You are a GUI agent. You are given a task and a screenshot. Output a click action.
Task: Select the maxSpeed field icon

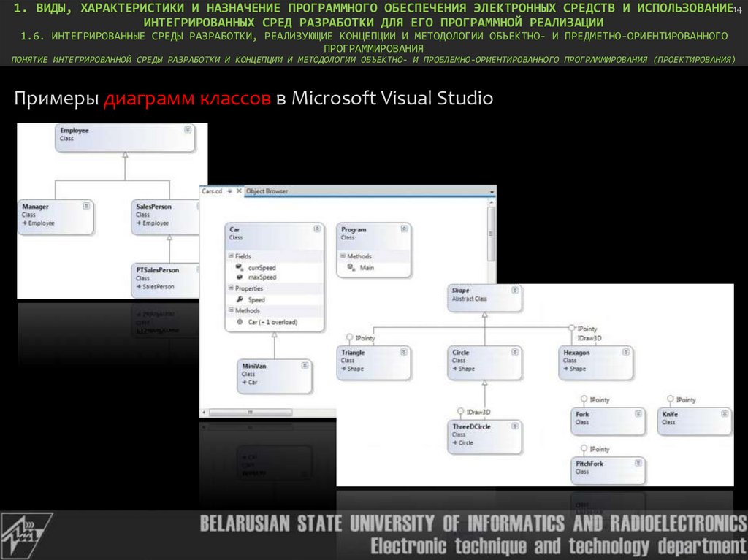(x=240, y=277)
